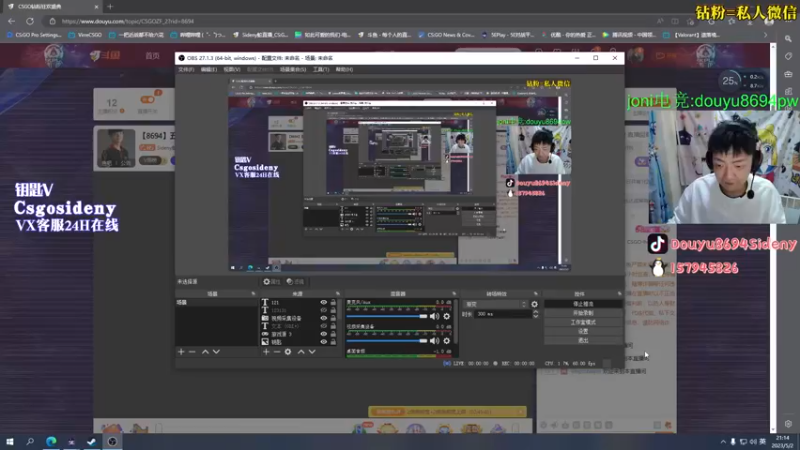Open Settings from OBS Controls
The image size is (800, 450).
(583, 331)
